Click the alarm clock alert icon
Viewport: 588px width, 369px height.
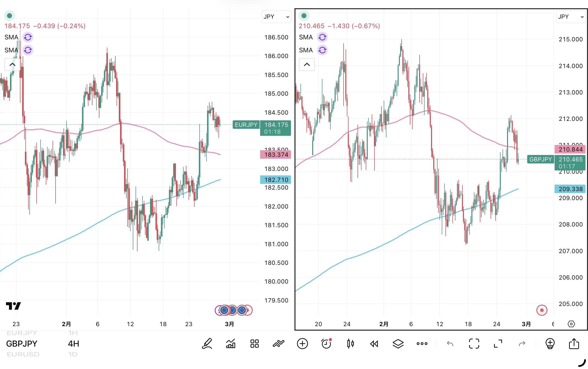[326, 344]
